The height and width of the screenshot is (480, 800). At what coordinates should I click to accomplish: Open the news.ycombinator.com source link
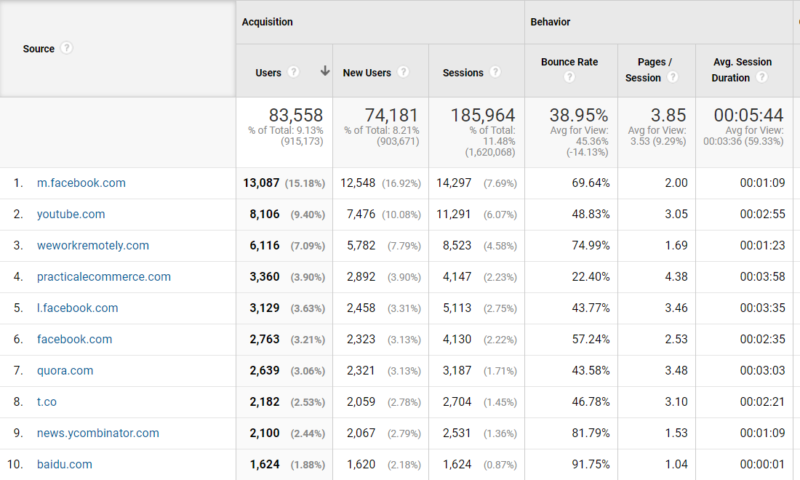tap(98, 433)
